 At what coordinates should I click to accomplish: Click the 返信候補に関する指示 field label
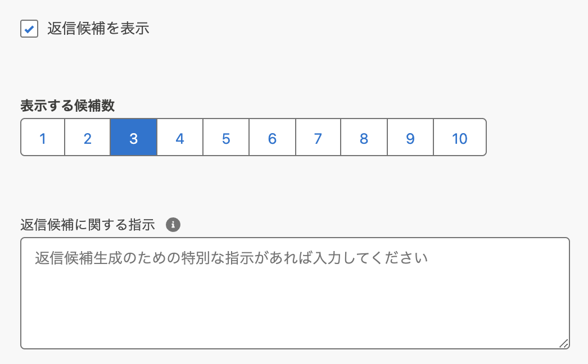click(87, 225)
